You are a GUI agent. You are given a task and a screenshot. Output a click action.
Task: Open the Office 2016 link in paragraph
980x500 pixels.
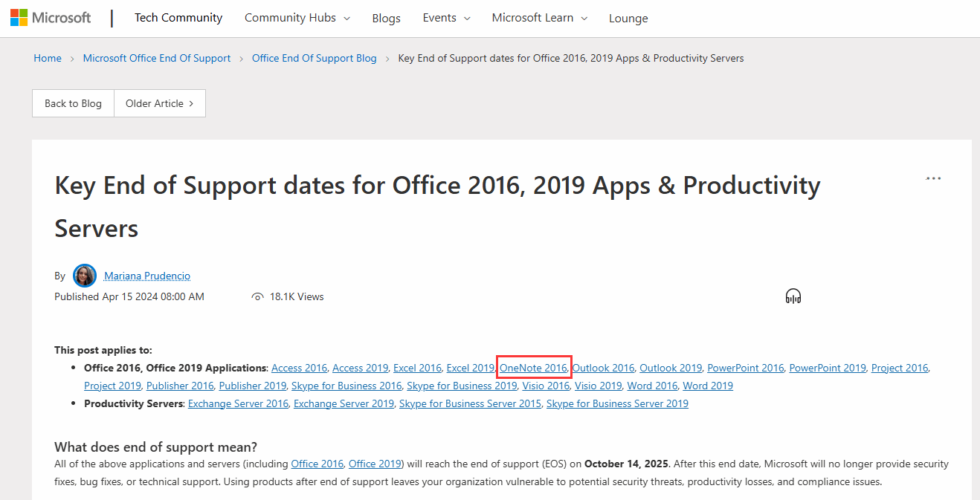(x=317, y=464)
